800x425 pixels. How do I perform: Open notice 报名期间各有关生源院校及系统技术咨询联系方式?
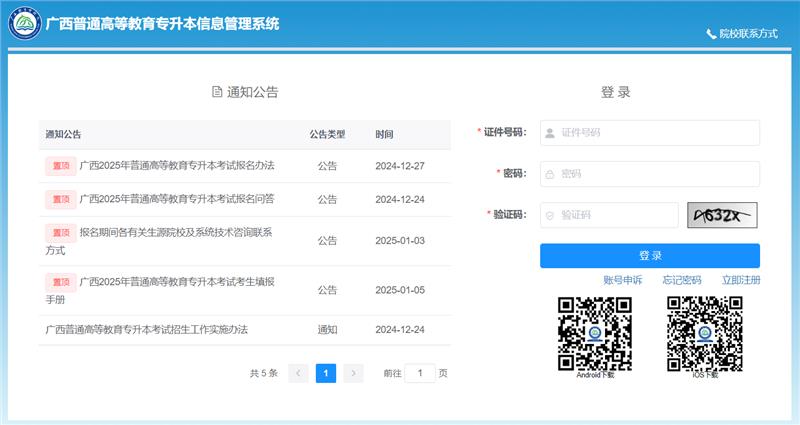coord(159,241)
